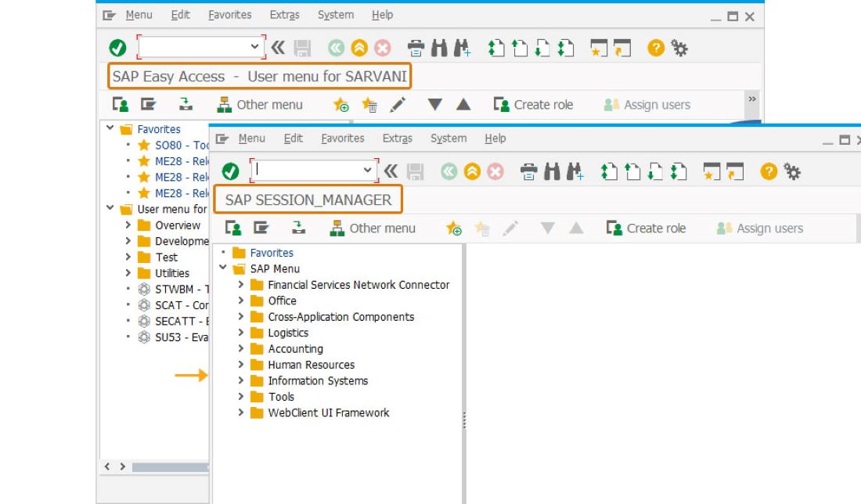Click SAP Business Workplace icon in Session Manager
Viewport: 861px width, 504px height.
click(x=298, y=227)
